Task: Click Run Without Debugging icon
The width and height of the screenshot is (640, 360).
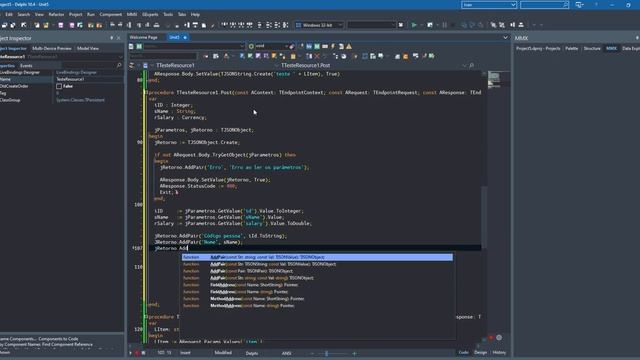Action: [430, 25]
